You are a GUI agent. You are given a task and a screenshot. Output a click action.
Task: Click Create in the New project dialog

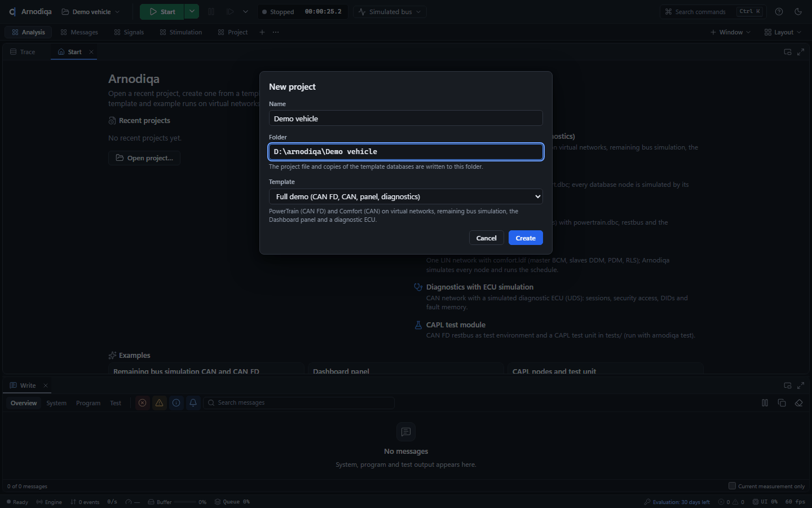point(526,238)
